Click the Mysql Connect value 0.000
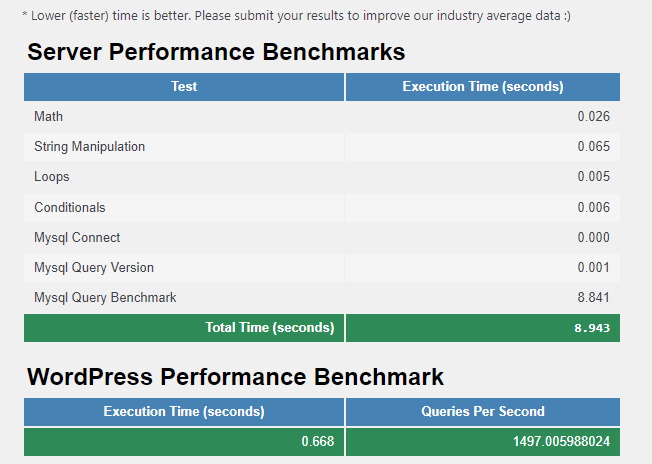This screenshot has width=652, height=464. [x=593, y=237]
